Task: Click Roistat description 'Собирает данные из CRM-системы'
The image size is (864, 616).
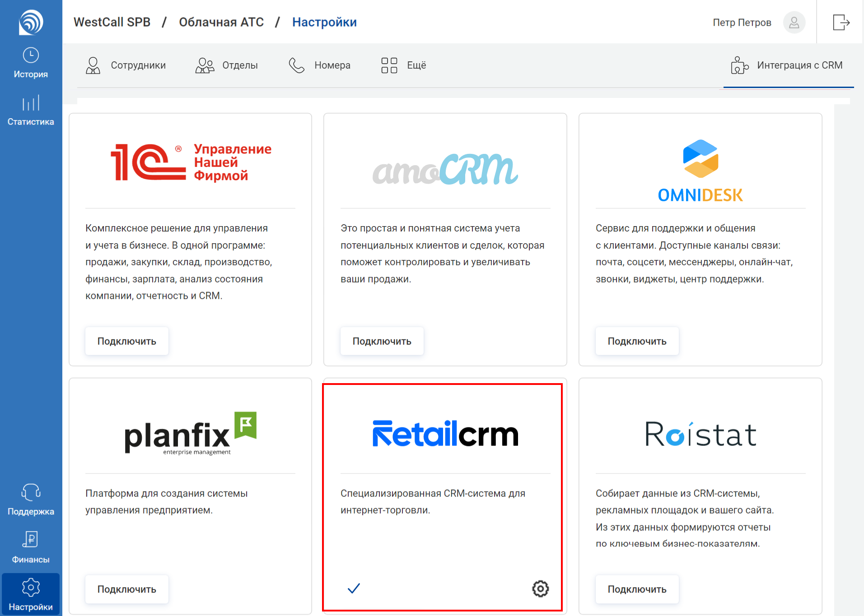Action: click(678, 494)
